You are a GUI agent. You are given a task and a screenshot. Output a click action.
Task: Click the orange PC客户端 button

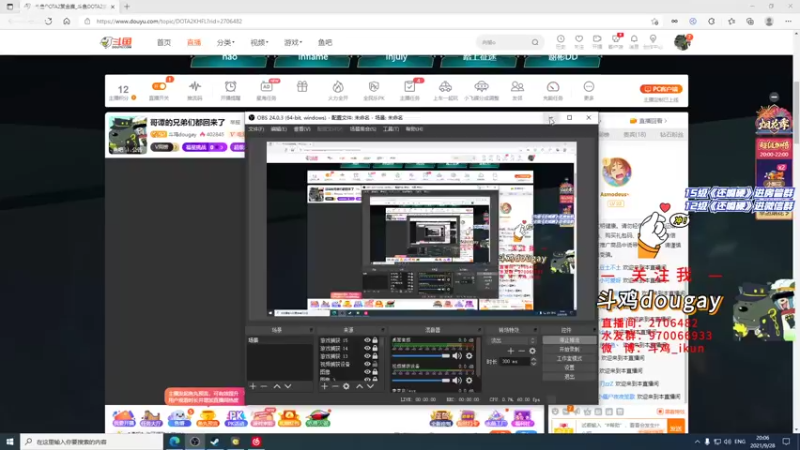[x=661, y=89]
